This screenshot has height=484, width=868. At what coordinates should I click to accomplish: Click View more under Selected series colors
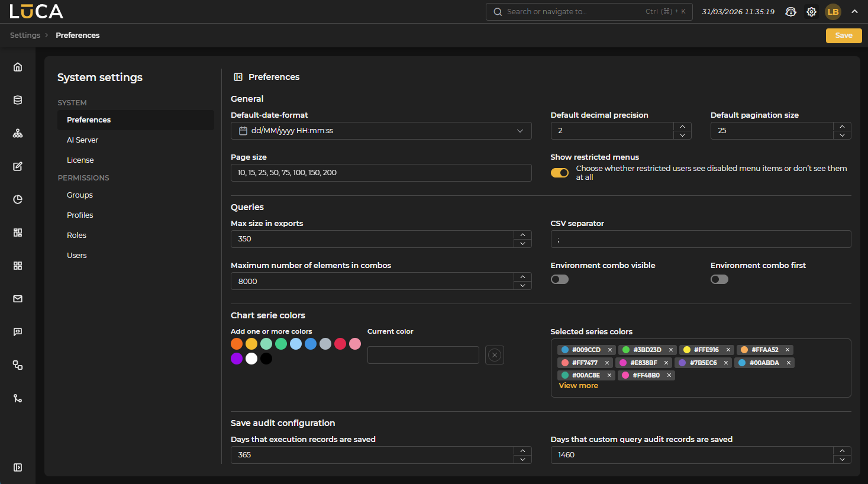click(578, 385)
